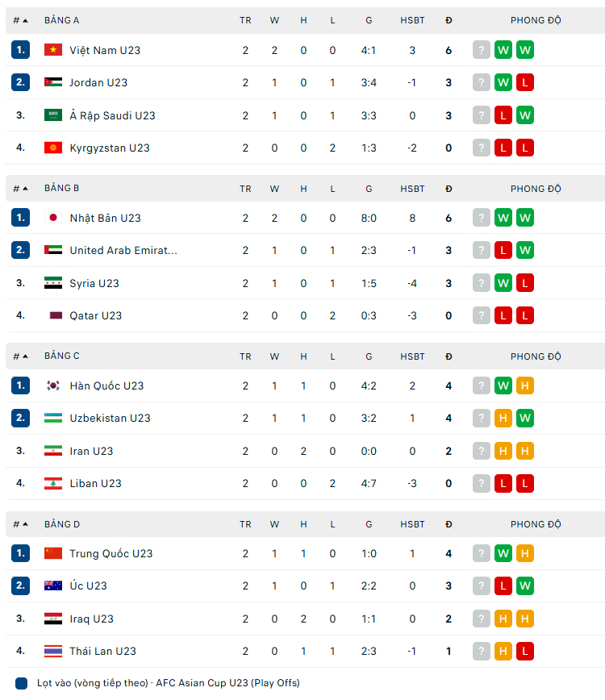The image size is (605, 700).
Task: Click the Qatar U23 flag icon
Action: 53,315
